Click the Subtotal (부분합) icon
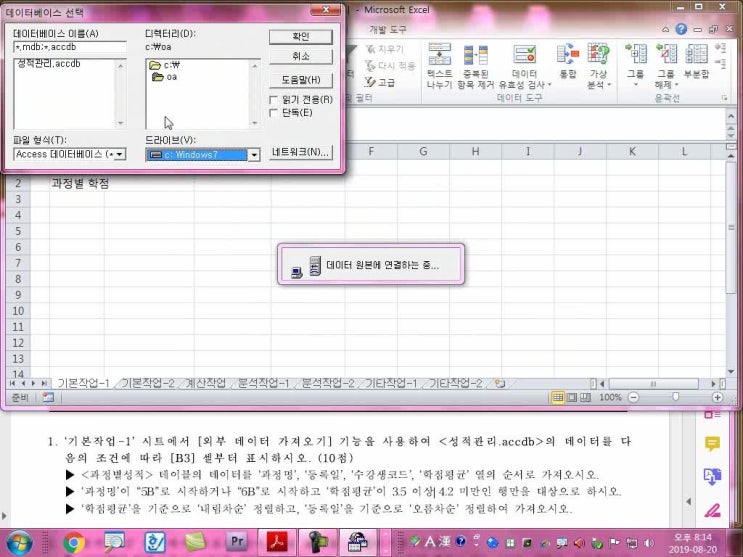The width and height of the screenshot is (743, 557). 696,54
